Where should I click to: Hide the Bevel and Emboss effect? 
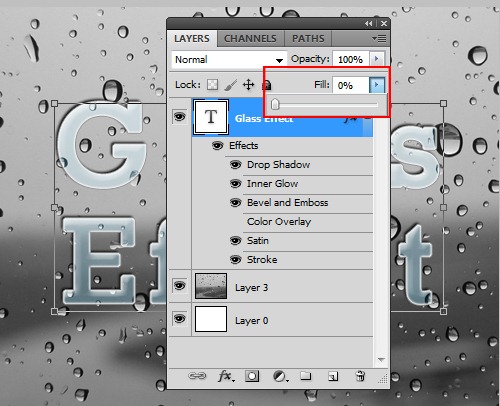click(236, 202)
